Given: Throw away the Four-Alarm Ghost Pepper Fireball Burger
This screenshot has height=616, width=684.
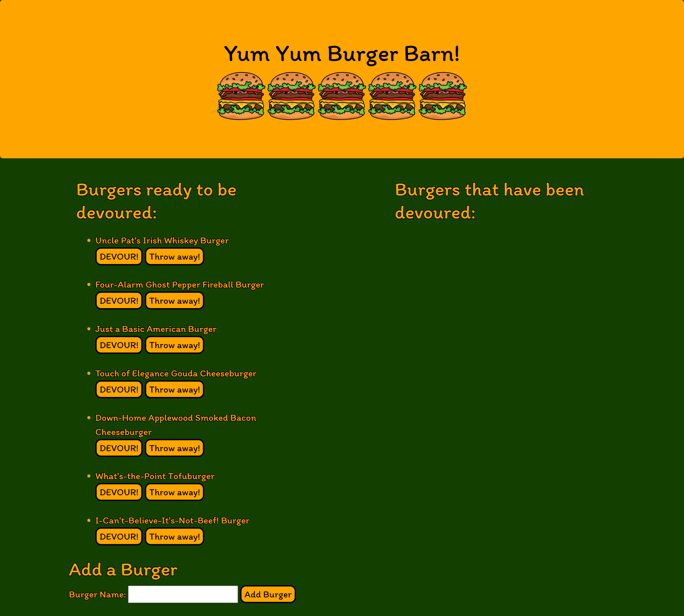Looking at the screenshot, I should (174, 300).
